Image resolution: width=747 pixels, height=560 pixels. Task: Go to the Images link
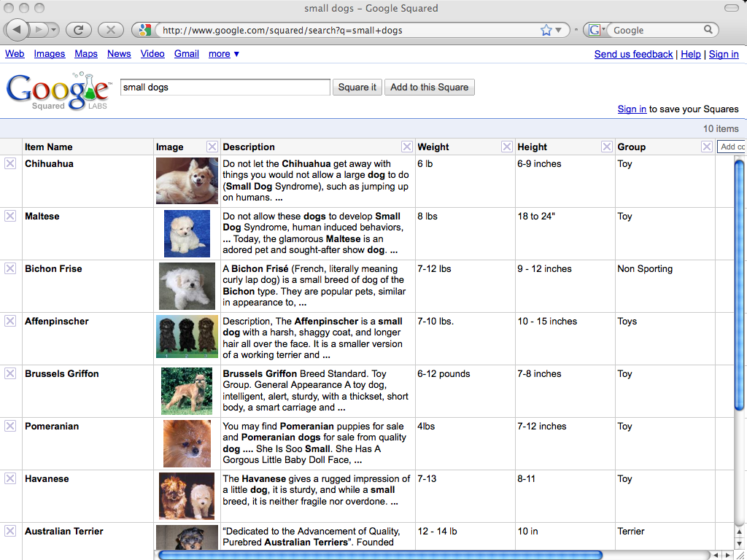click(x=50, y=54)
